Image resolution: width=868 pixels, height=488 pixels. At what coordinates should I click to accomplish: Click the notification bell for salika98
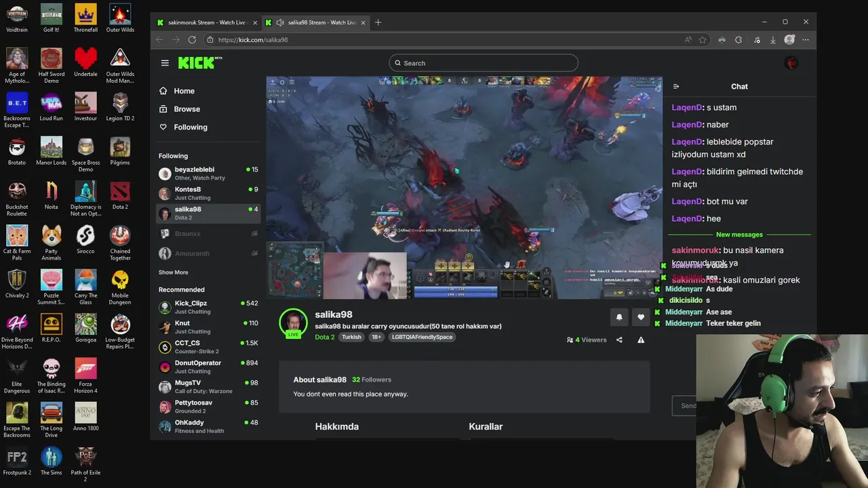point(619,317)
